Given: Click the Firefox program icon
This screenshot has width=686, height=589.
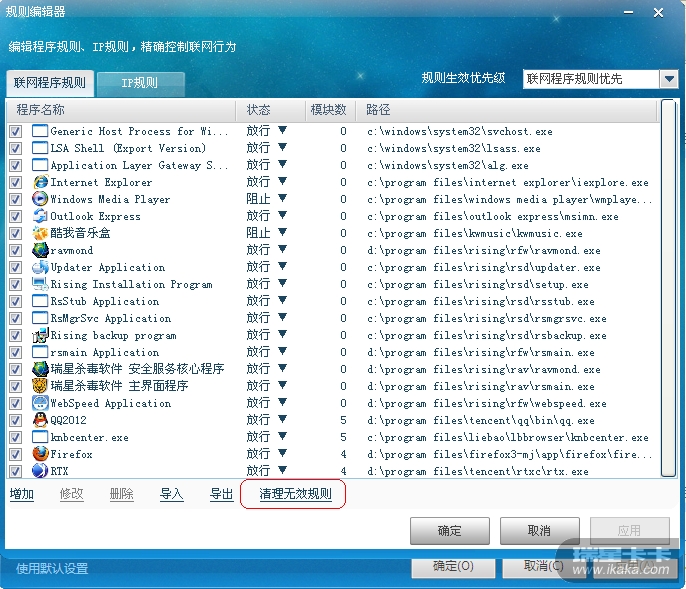Looking at the screenshot, I should tap(40, 454).
